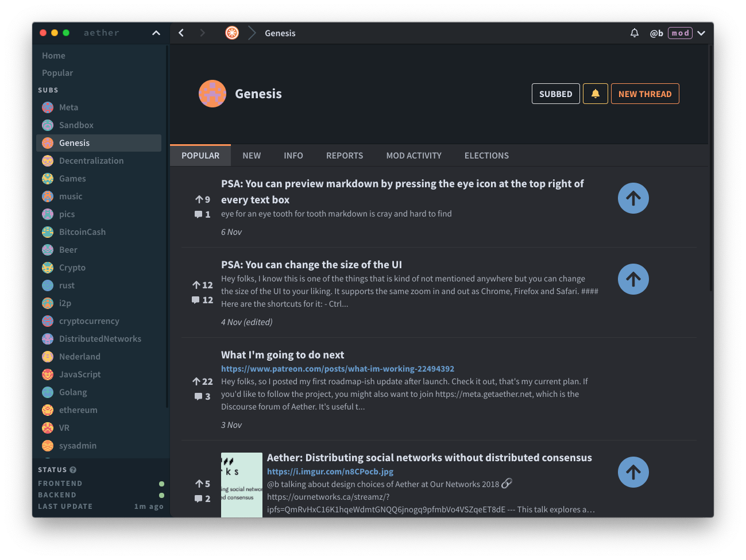Go back with the left arrow
746x560 pixels.
tap(181, 33)
